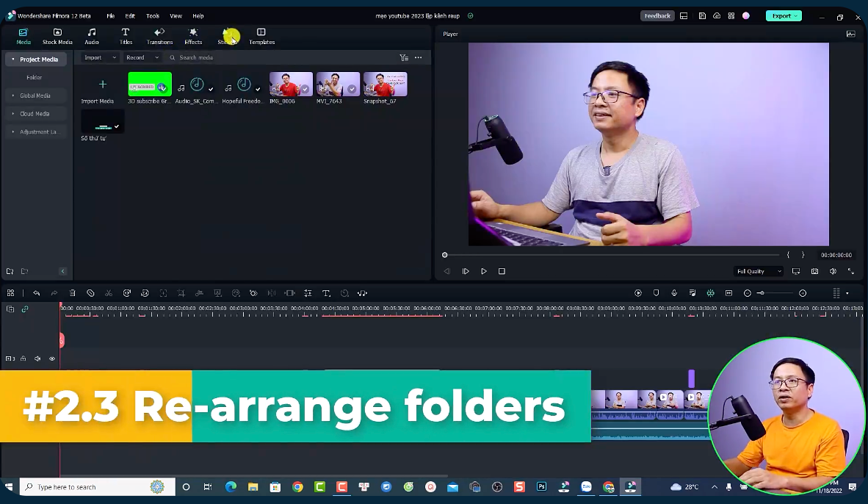Screen dimensions: 868x504
Task: Click the add marker shield icon
Action: tap(656, 293)
